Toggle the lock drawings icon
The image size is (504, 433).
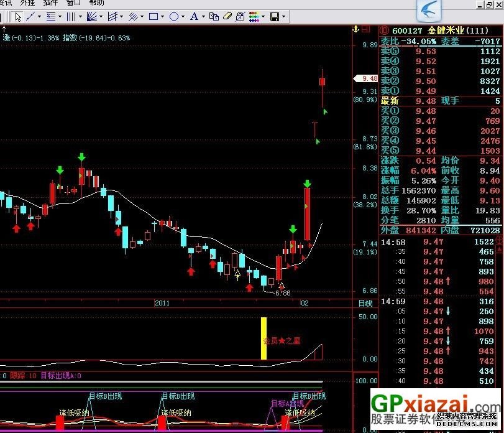(240, 17)
